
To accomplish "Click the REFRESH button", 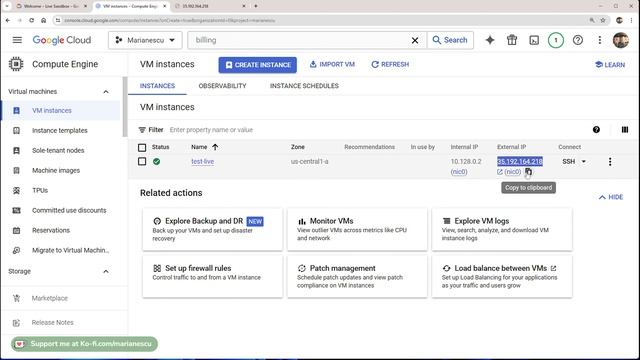I will tap(390, 64).
